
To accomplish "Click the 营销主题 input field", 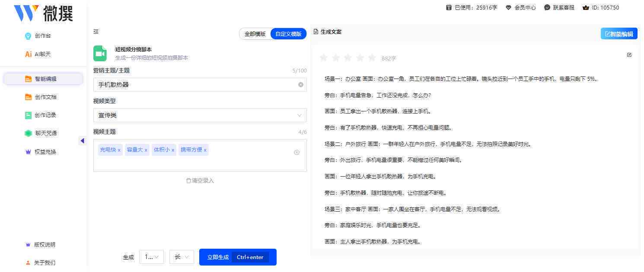I will [x=200, y=85].
